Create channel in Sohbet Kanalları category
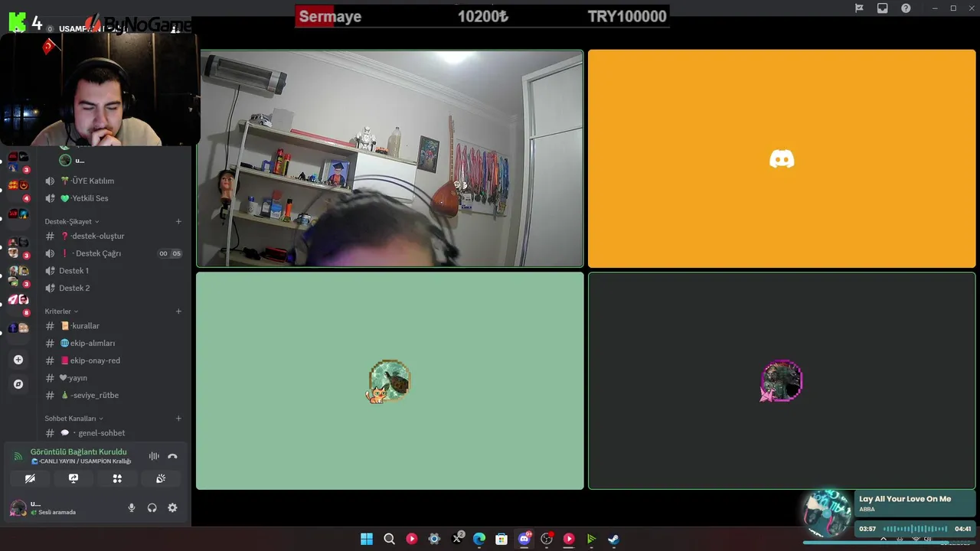This screenshot has height=551, width=980. point(178,419)
